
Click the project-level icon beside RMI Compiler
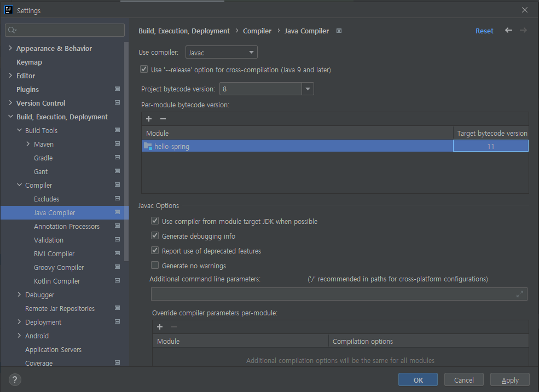point(117,253)
